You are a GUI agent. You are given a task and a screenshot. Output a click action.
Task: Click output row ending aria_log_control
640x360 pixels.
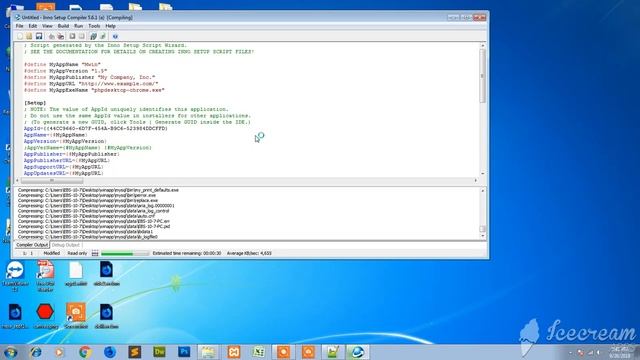93,211
